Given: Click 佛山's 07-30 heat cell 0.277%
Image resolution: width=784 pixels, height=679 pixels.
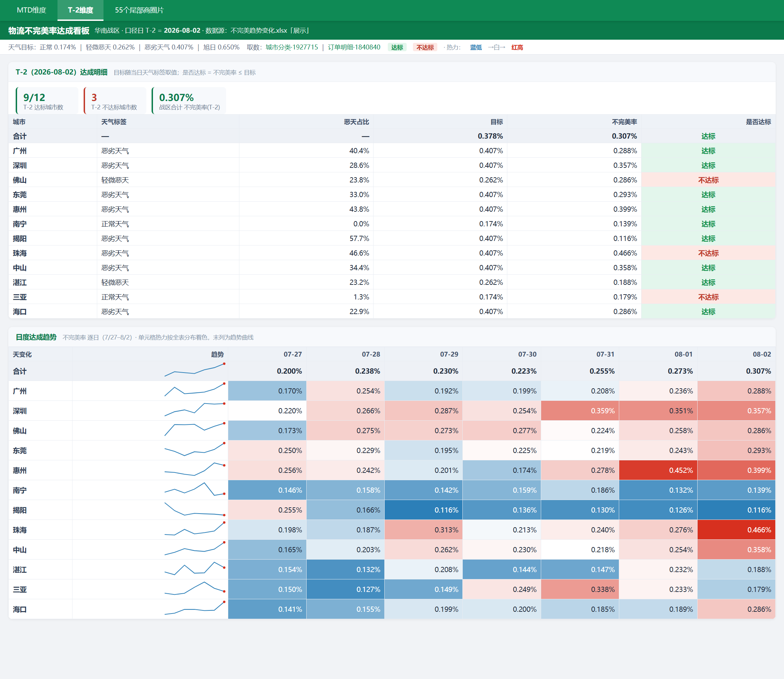Looking at the screenshot, I should click(x=502, y=430).
